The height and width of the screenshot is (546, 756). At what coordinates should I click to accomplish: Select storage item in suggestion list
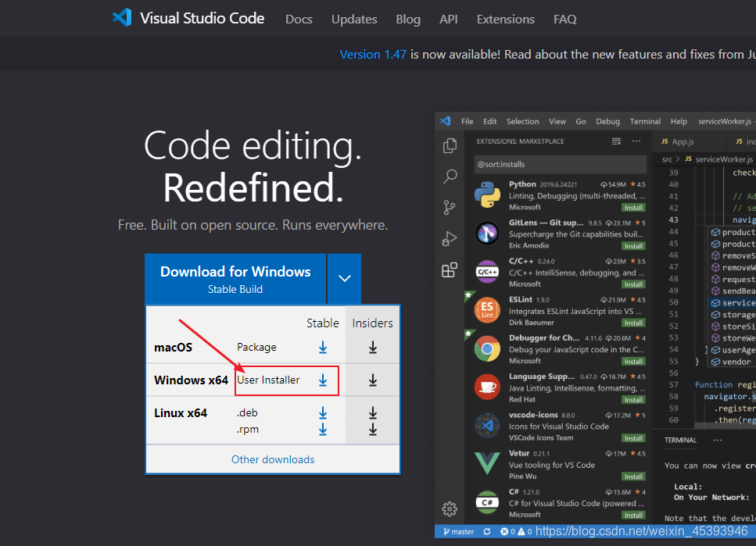pos(733,315)
